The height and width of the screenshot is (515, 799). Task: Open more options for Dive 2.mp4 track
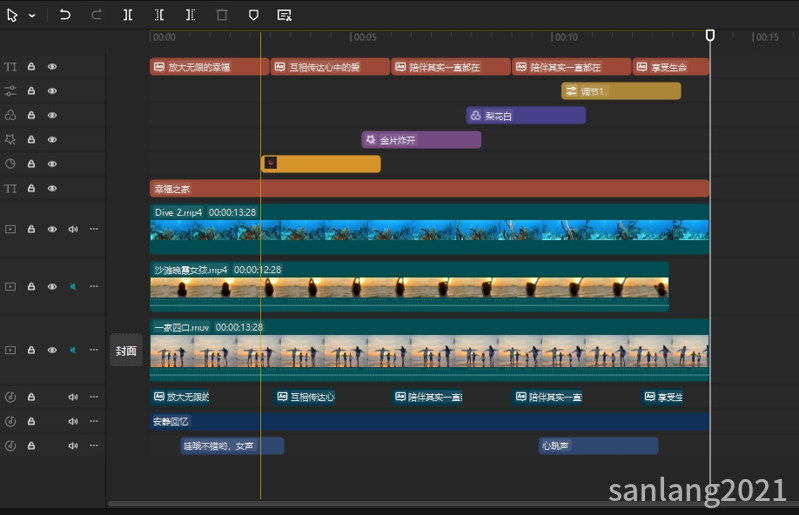click(94, 229)
